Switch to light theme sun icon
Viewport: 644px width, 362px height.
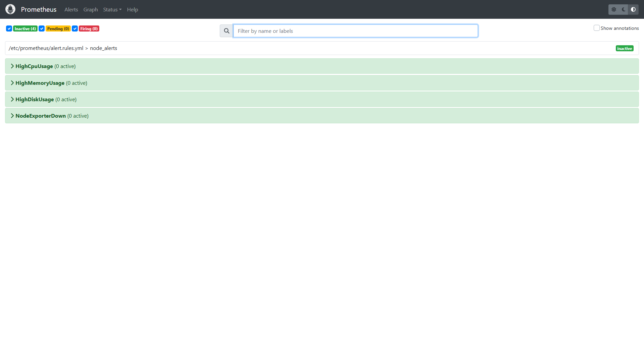tap(614, 9)
